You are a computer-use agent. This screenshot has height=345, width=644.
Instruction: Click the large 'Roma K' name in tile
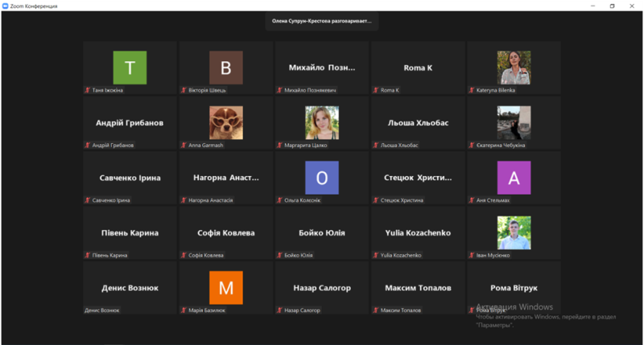[418, 68]
